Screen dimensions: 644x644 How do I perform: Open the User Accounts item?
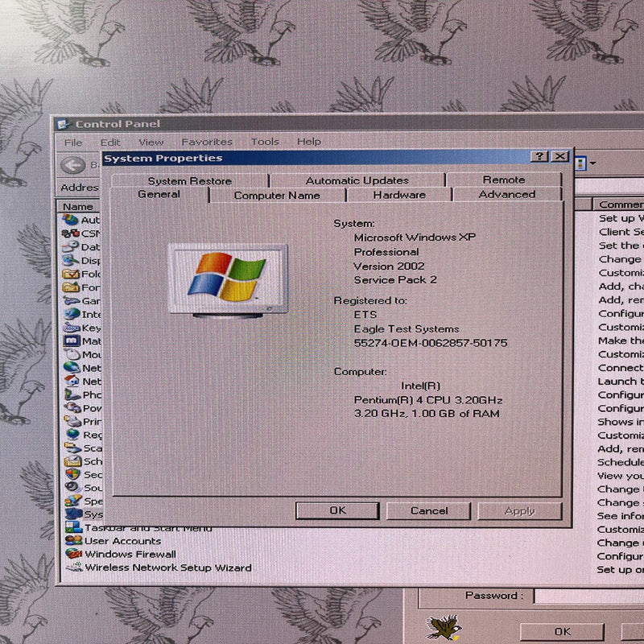point(122,541)
